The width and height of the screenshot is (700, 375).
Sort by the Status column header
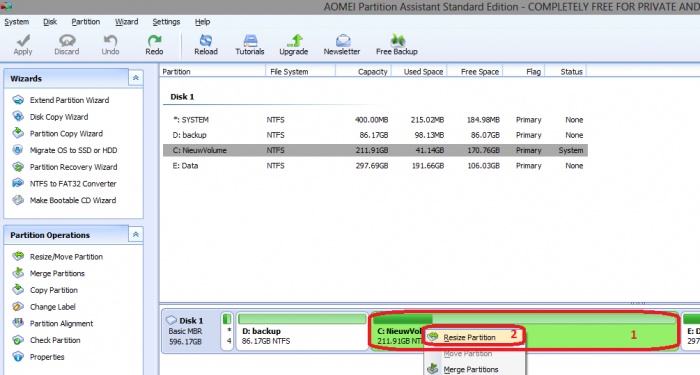[566, 71]
